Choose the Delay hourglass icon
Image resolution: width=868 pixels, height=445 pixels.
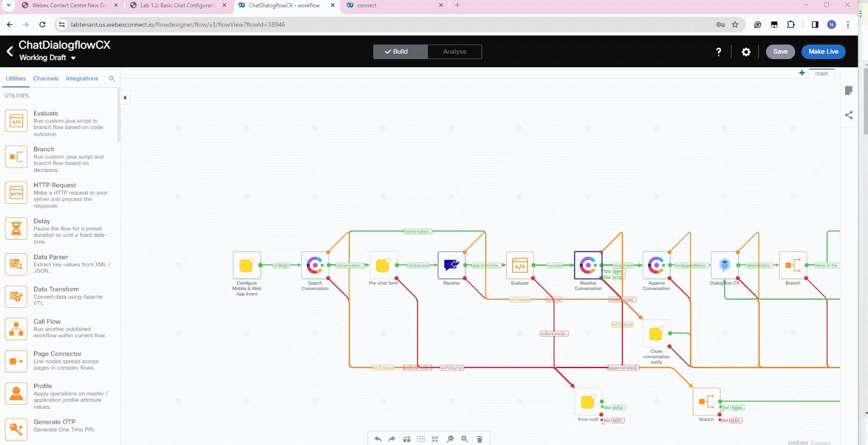[x=16, y=228]
